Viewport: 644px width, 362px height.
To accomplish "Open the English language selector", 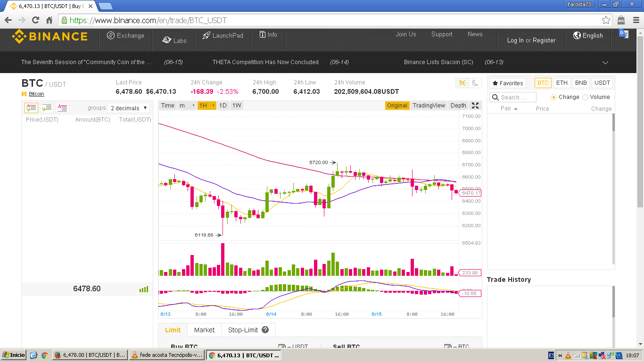I will [x=588, y=35].
